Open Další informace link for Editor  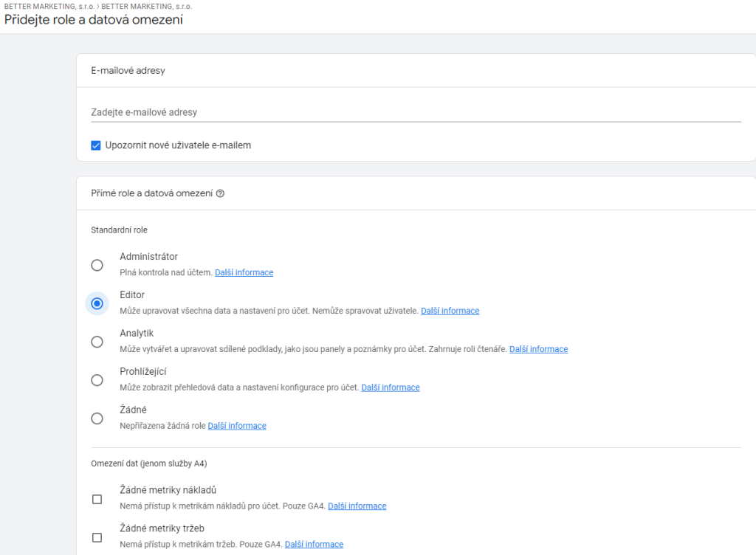point(450,311)
